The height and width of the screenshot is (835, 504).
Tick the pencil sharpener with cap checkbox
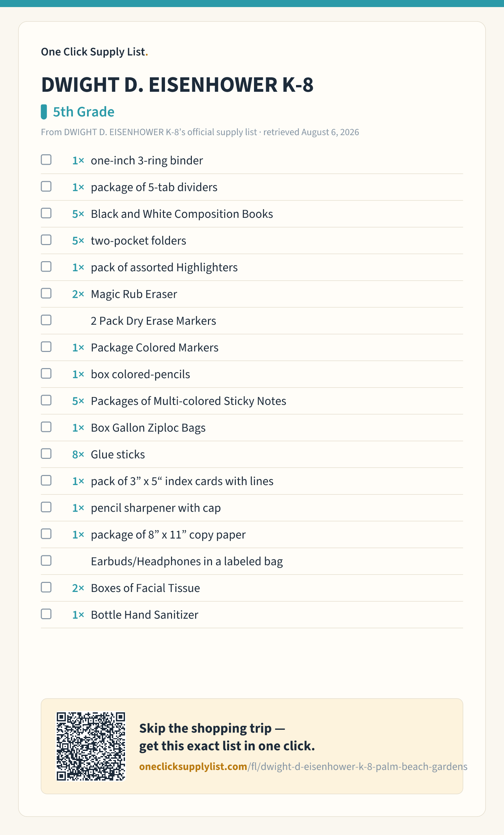46,507
